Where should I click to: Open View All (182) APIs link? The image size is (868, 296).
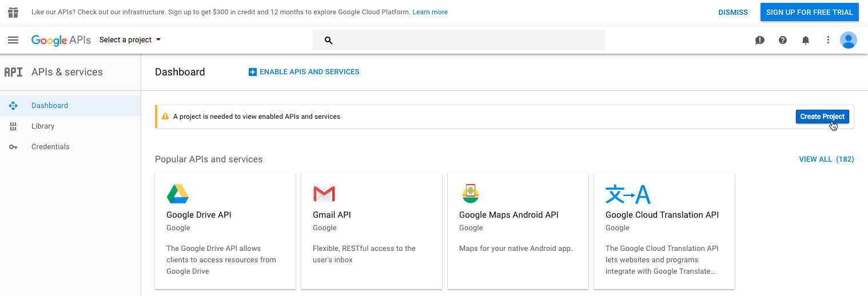826,159
